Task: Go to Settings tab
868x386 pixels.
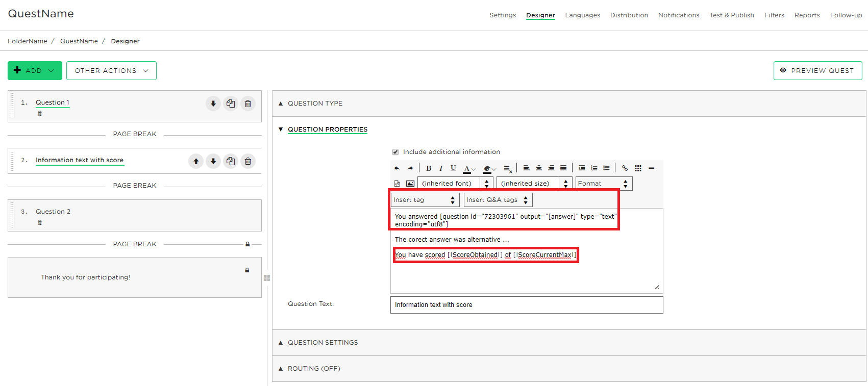Action: [x=503, y=15]
